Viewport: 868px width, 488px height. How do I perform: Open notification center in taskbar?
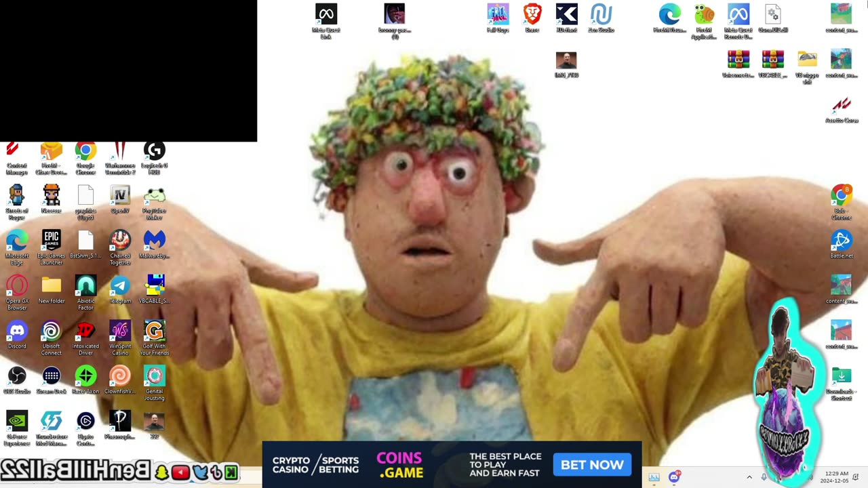click(x=856, y=477)
